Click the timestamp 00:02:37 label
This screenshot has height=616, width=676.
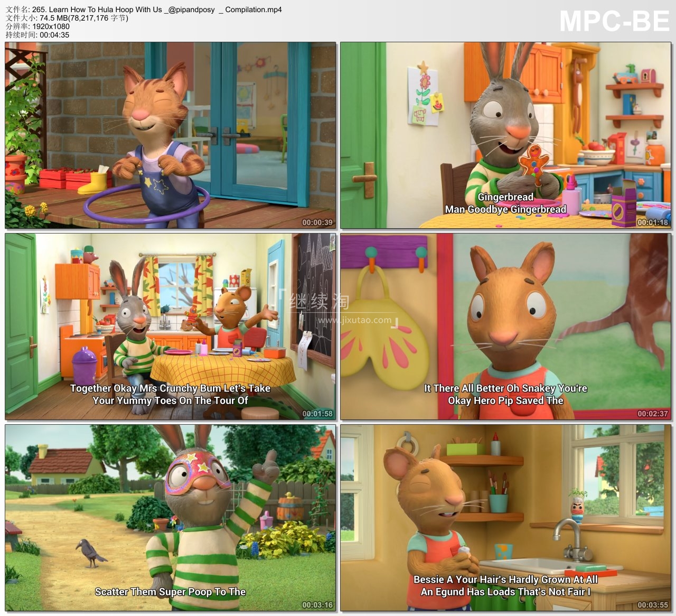tap(653, 414)
